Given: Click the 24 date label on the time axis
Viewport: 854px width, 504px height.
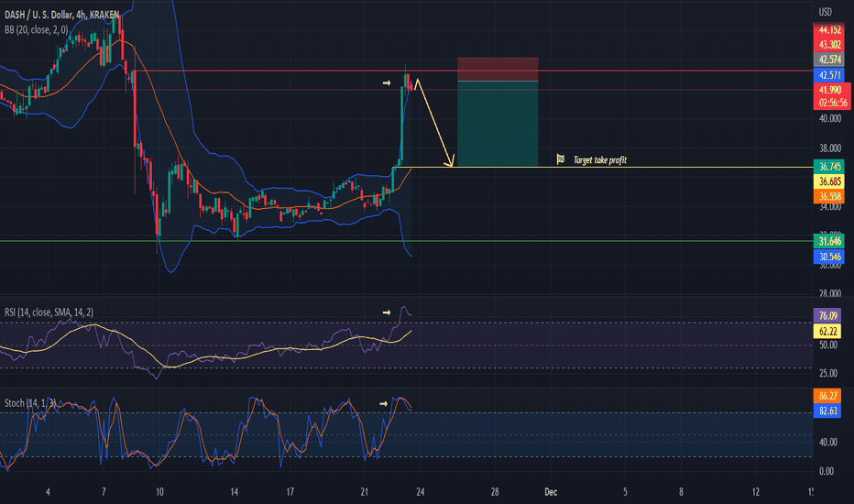Looking at the screenshot, I should pyautogui.click(x=420, y=492).
